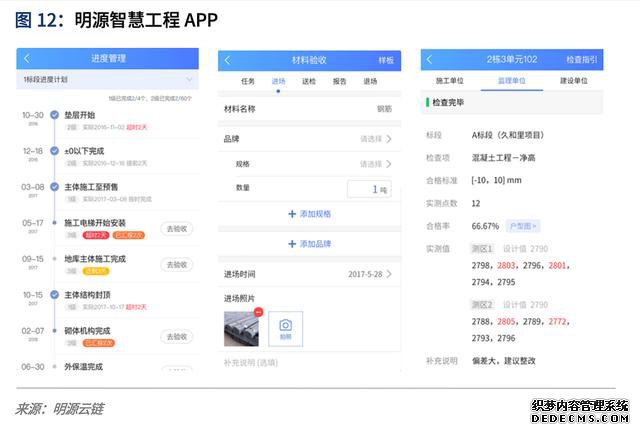Viewport: 640px width, 433px height.
Task: Click the check circle beside 主体结构封顶
Action: pyautogui.click(x=54, y=294)
